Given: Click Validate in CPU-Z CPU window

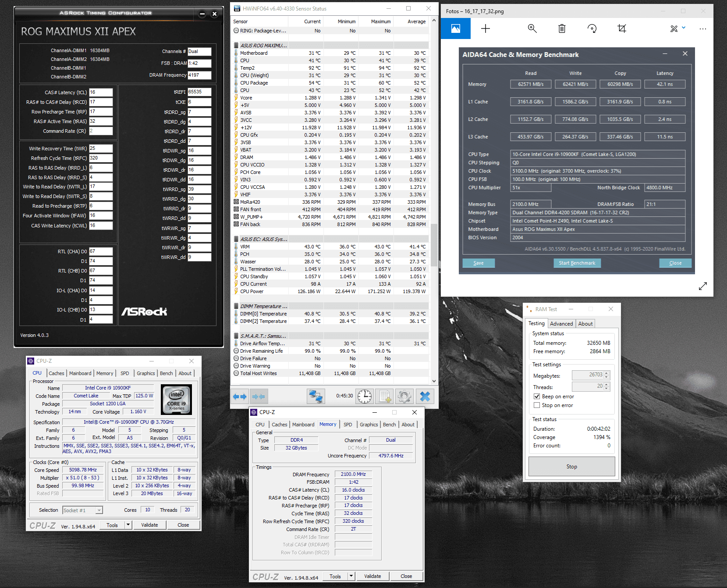Looking at the screenshot, I should 149,525.
